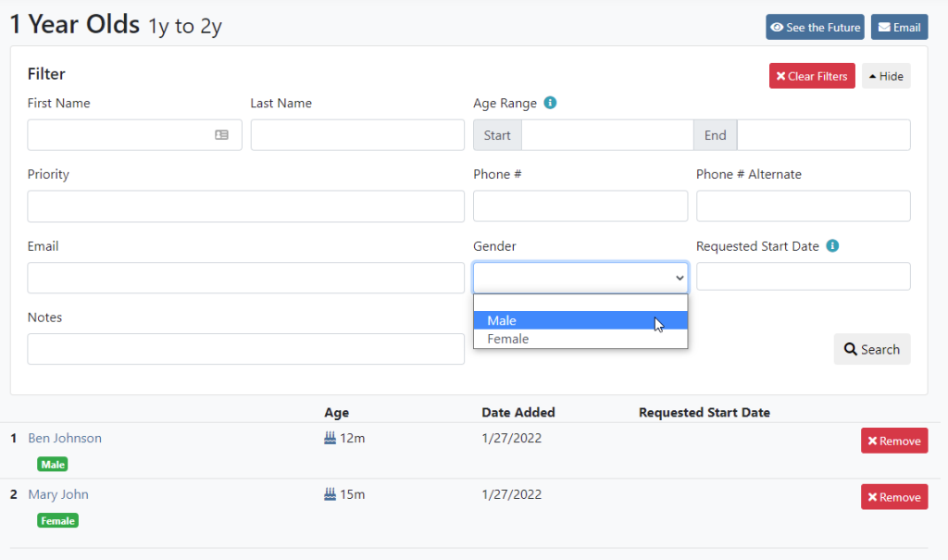Click the contact card icon in First Name
Viewport: 948px width, 560px height.
click(x=222, y=135)
